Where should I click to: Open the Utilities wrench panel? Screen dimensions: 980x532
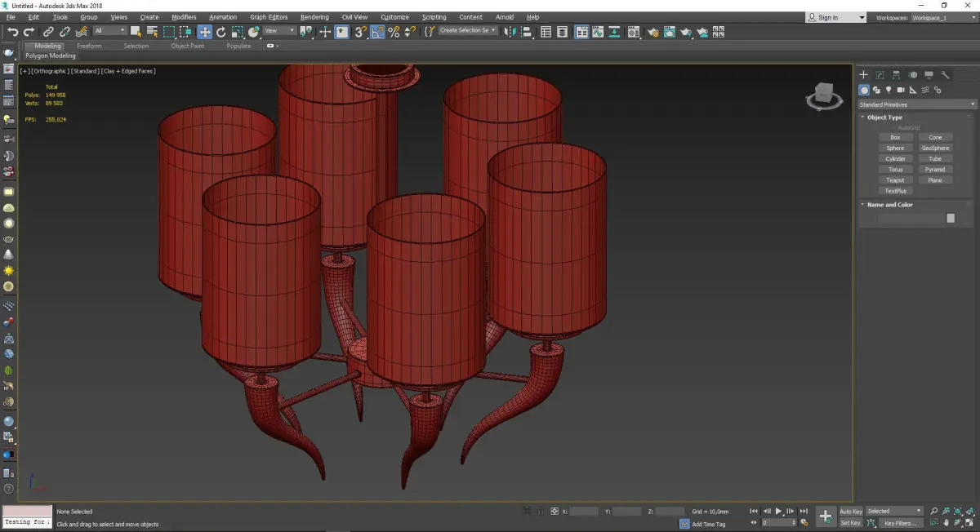tap(946, 75)
